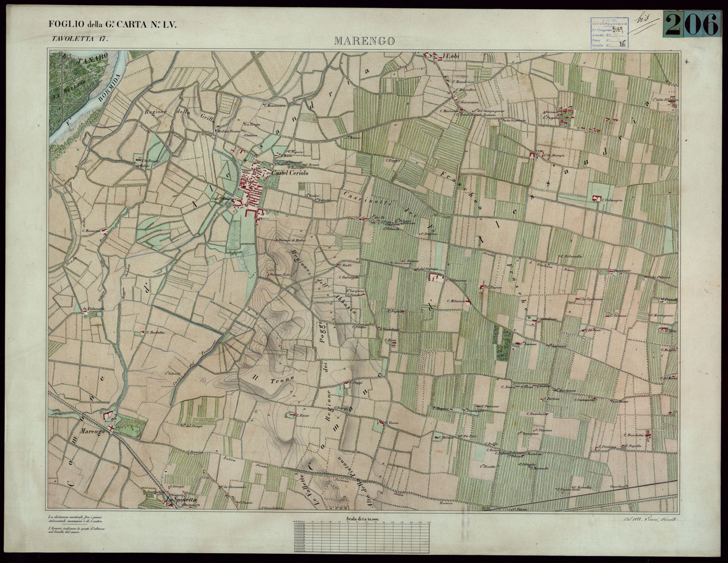Click the handwritten bis annotation
The width and height of the screenshot is (728, 563).
click(x=645, y=20)
